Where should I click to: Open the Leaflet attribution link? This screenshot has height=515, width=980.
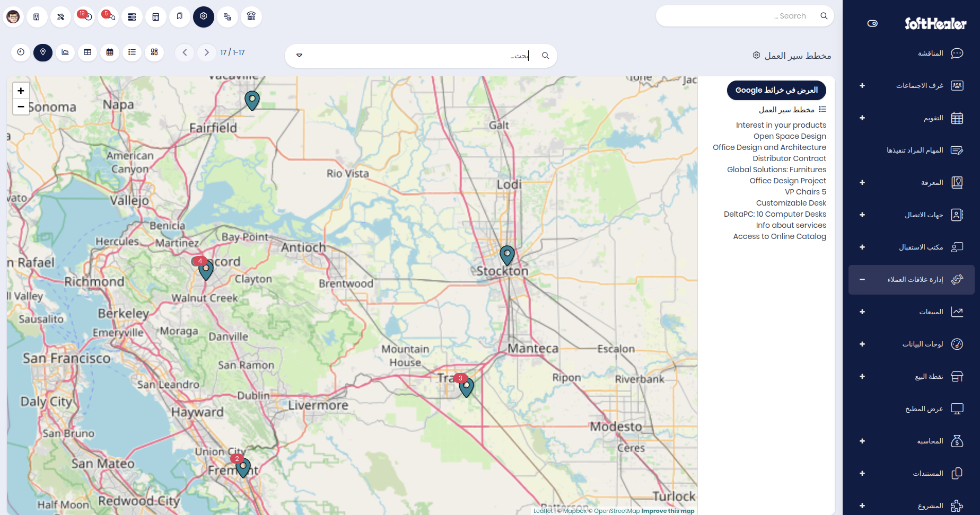tap(543, 511)
